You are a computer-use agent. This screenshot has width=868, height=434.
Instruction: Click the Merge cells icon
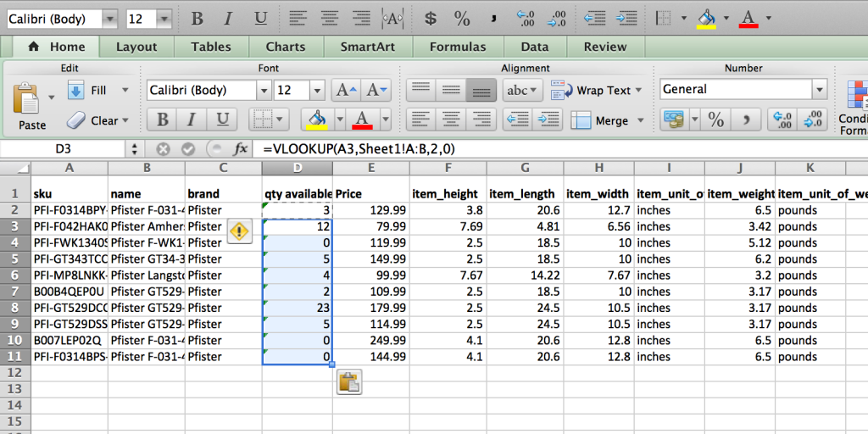pyautogui.click(x=580, y=120)
